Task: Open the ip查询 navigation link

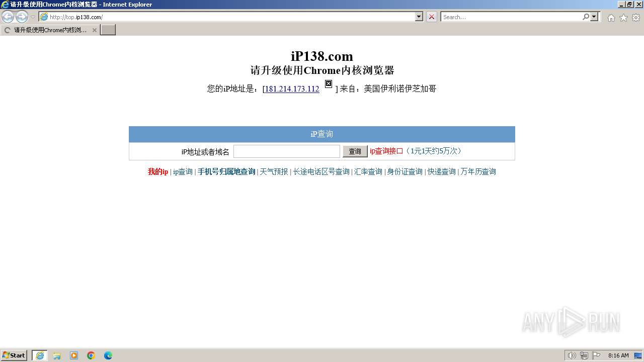Action: [x=183, y=172]
